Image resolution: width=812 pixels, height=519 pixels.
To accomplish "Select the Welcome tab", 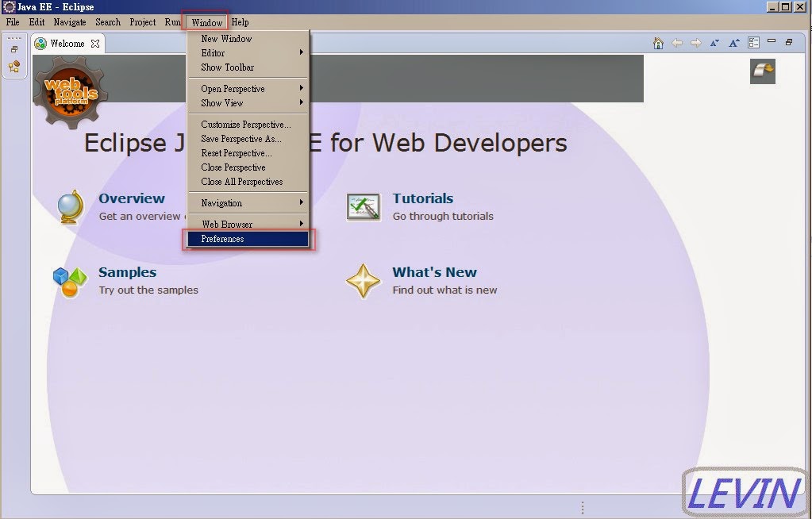I will coord(67,44).
